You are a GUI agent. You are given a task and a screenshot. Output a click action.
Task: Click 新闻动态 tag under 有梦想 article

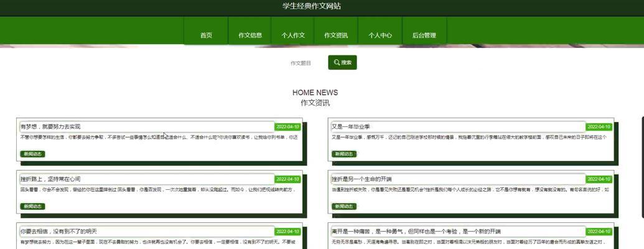pyautogui.click(x=32, y=154)
